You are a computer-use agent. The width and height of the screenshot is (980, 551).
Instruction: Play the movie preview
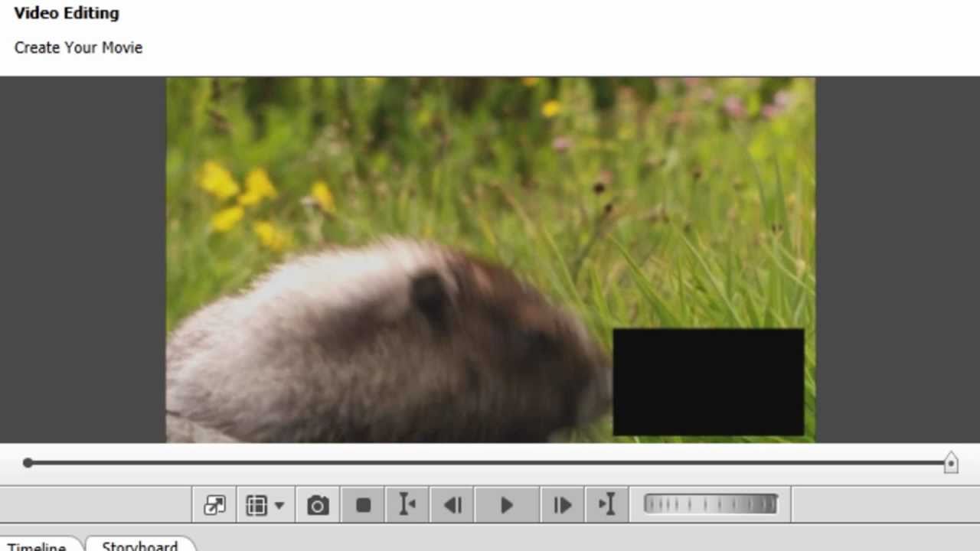[507, 505]
